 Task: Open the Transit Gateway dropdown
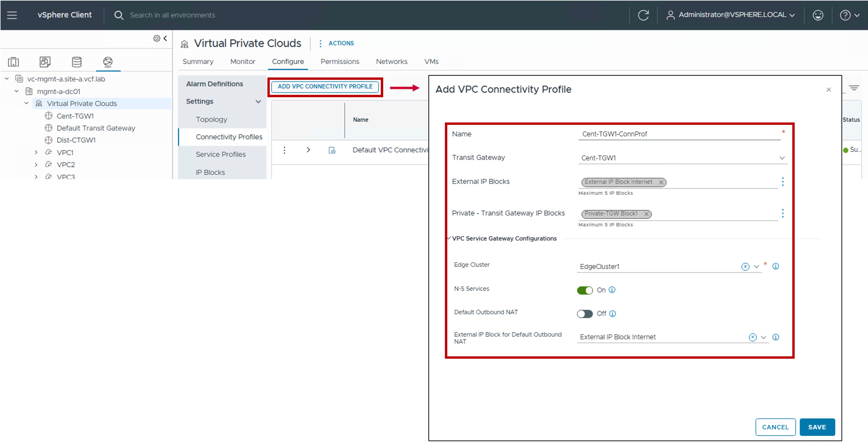[x=683, y=158]
